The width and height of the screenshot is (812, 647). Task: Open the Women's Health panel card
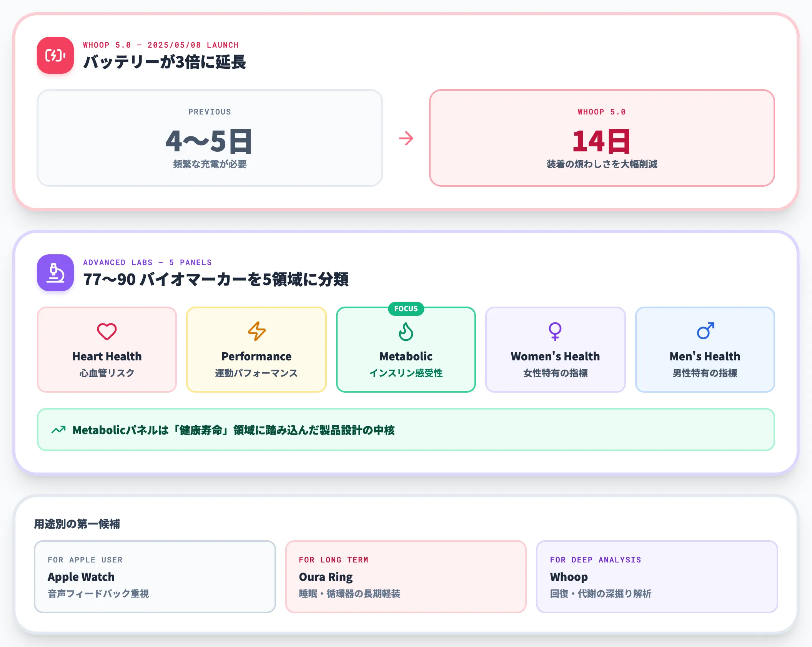[555, 350]
